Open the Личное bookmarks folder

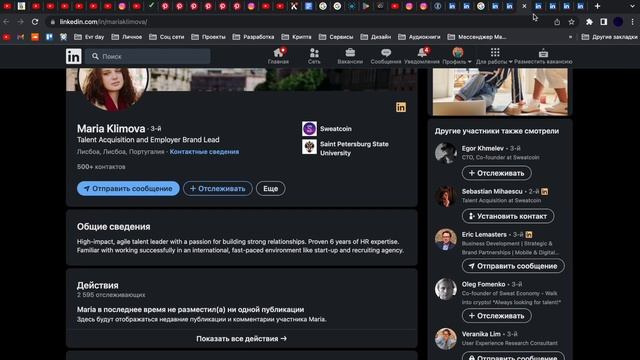[127, 37]
